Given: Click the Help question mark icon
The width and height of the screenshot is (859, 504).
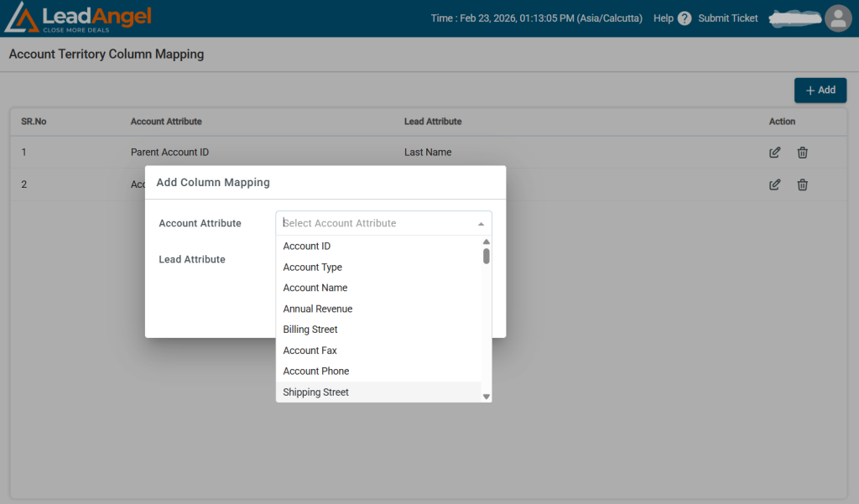Looking at the screenshot, I should tap(685, 18).
